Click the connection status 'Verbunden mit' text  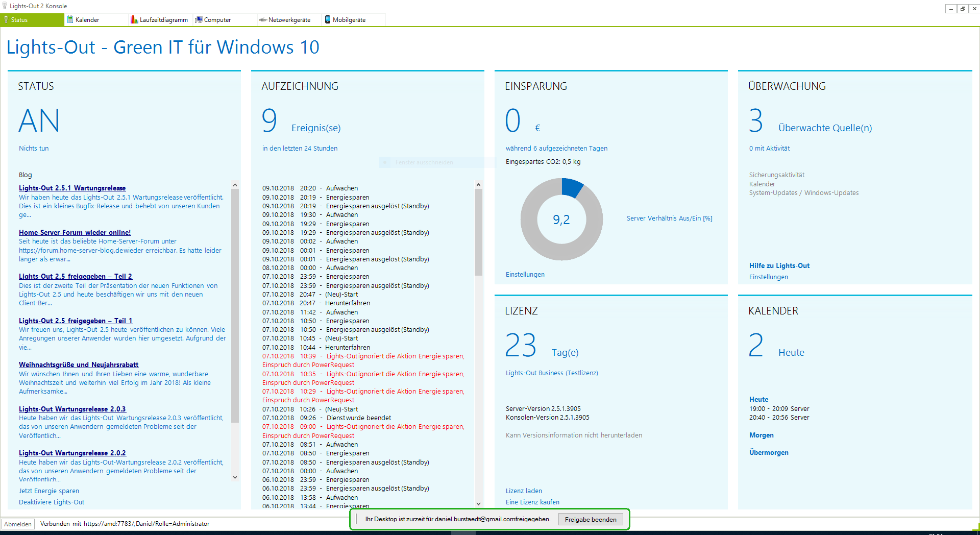coord(125,524)
